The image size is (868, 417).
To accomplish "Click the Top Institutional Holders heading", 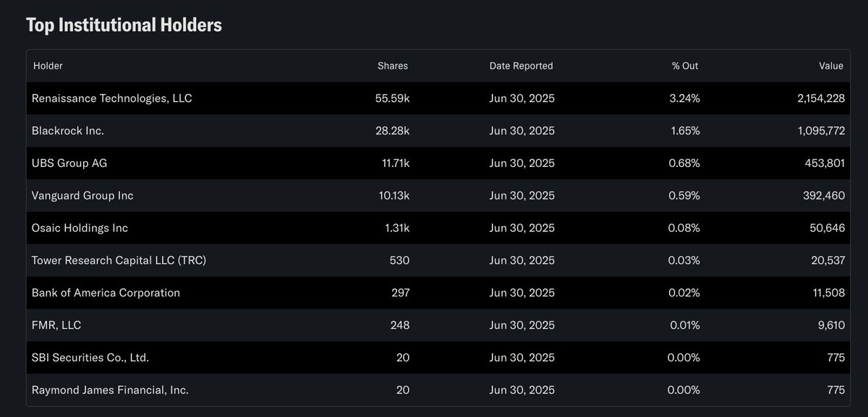I will pyautogui.click(x=124, y=25).
